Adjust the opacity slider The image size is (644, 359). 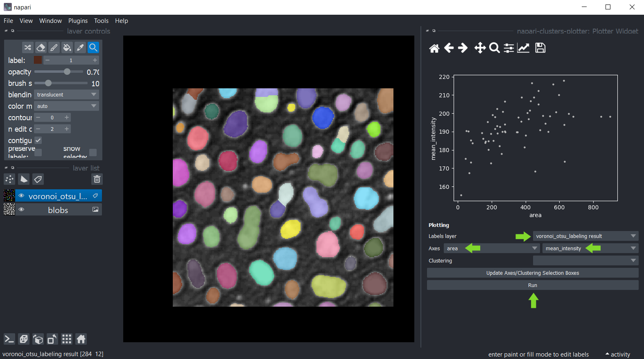pyautogui.click(x=67, y=72)
